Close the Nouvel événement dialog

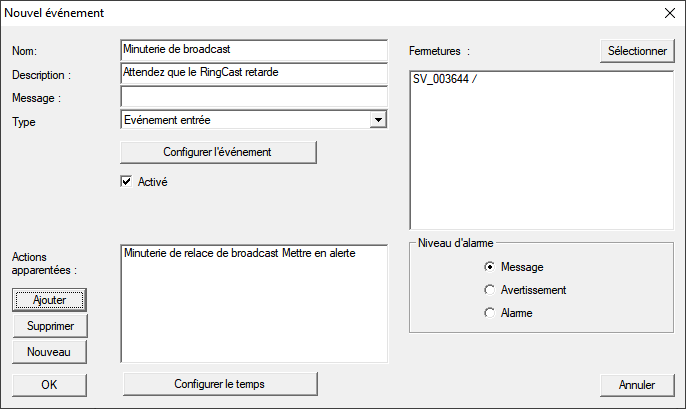tap(669, 13)
